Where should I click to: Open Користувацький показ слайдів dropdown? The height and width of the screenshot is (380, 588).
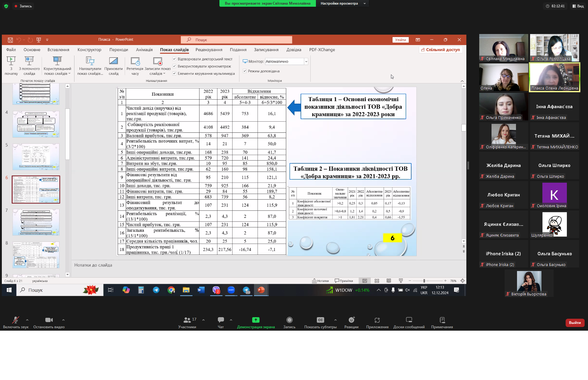57,66
